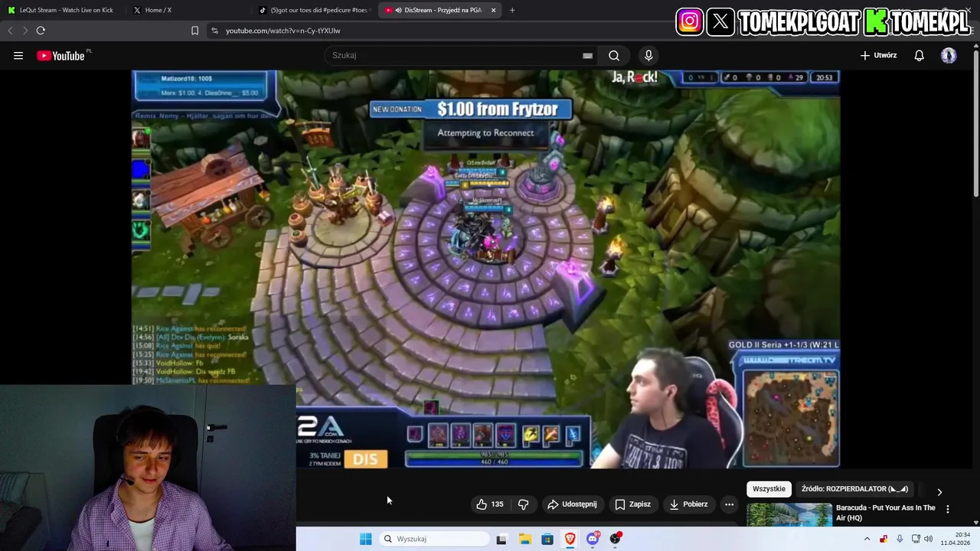Image resolution: width=980 pixels, height=551 pixels.
Task: Open a new browser tab
Action: [x=512, y=10]
